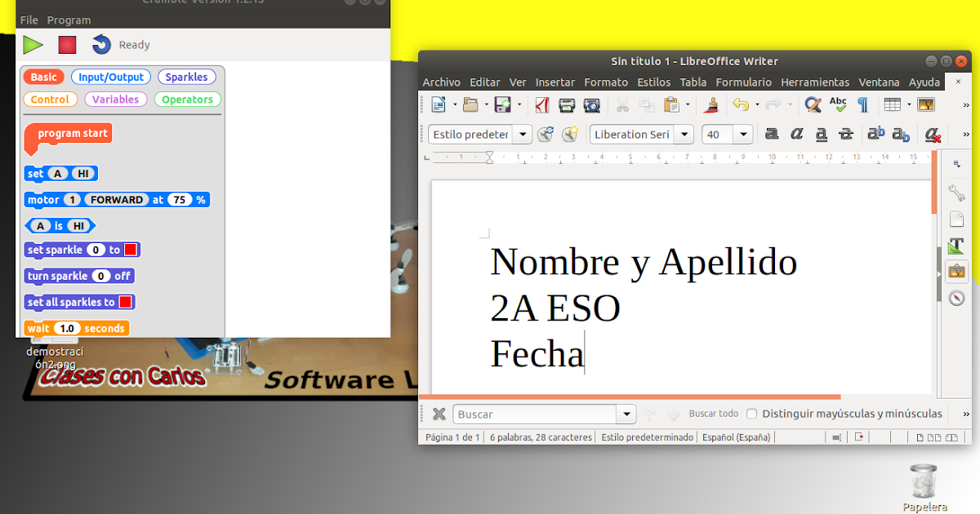The width and height of the screenshot is (980, 514).
Task: Toggle strikethrough formatting in the text toolbar
Action: (845, 134)
